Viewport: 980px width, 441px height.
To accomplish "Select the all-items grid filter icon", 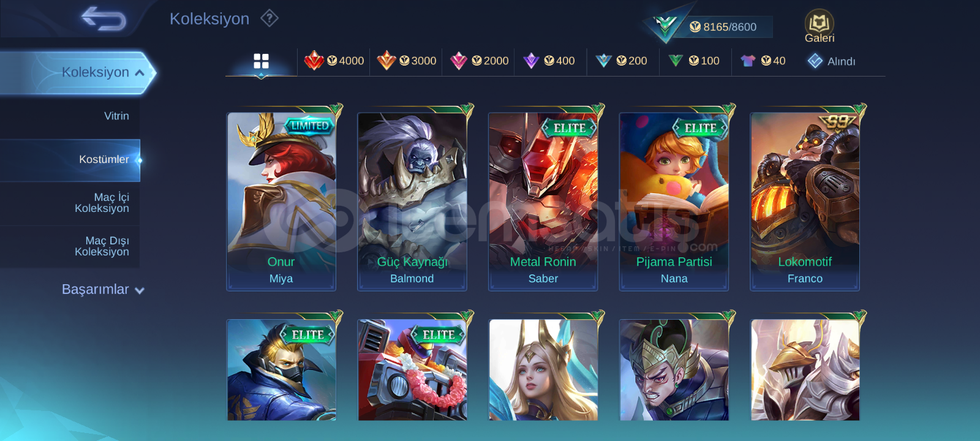I will tap(262, 61).
